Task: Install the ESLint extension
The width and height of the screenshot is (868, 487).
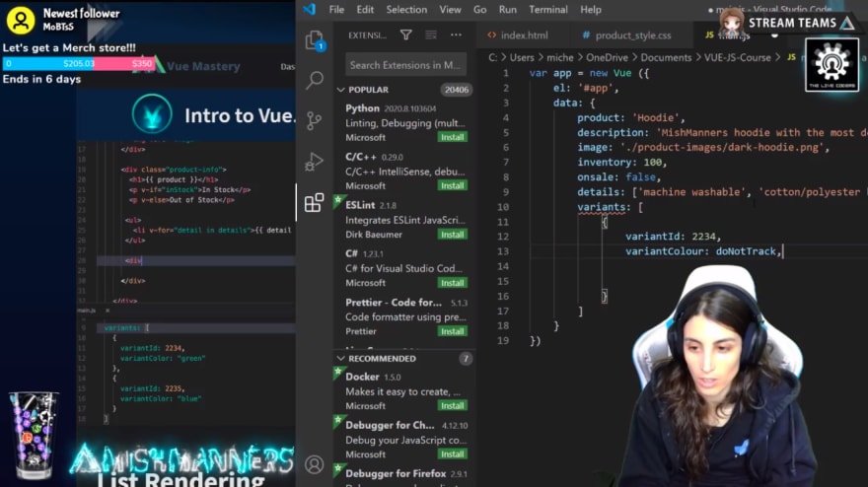Action: [453, 234]
